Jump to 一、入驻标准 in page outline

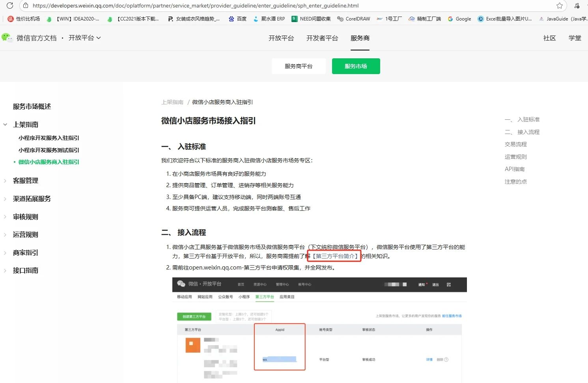[522, 119]
